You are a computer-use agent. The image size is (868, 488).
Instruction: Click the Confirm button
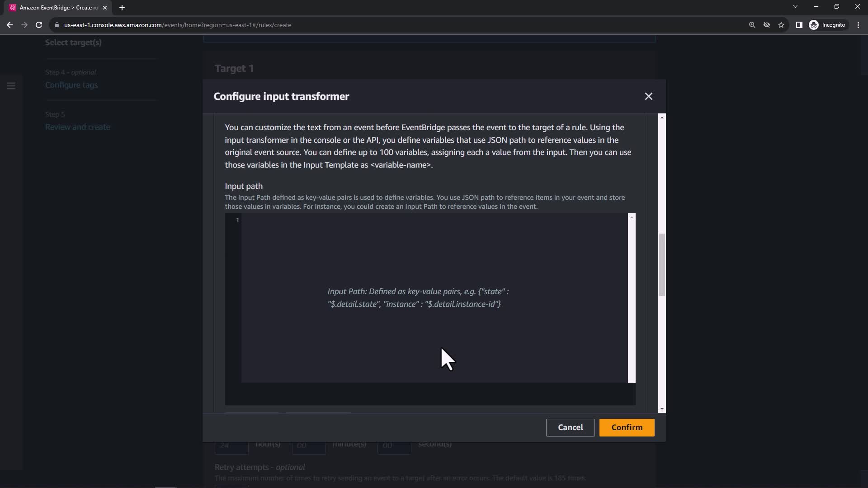627,427
